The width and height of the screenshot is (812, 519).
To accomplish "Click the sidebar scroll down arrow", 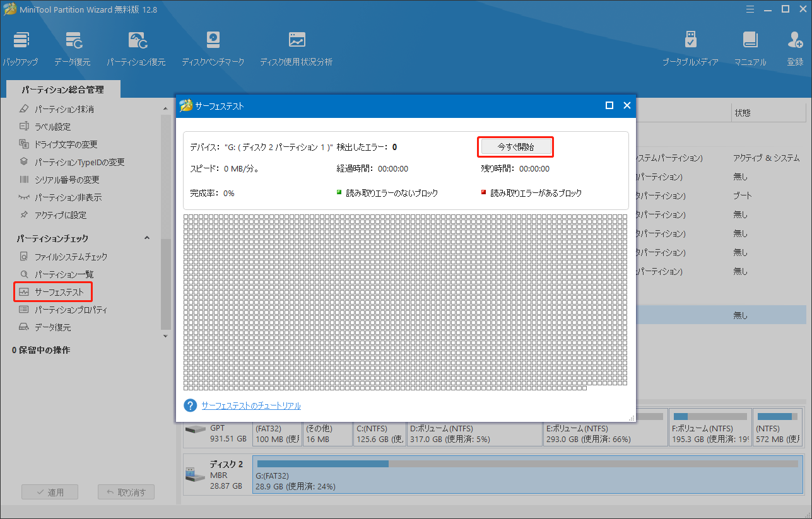I will click(x=166, y=336).
